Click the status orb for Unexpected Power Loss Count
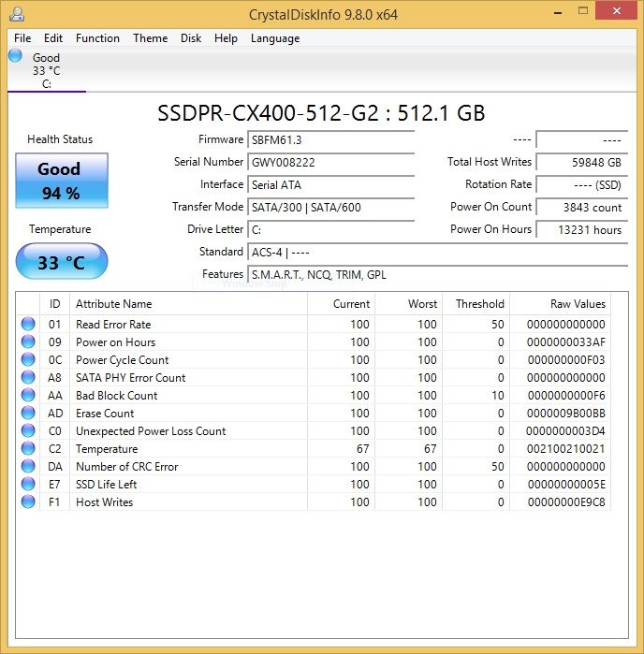Viewport: 644px width, 654px height. [x=28, y=430]
